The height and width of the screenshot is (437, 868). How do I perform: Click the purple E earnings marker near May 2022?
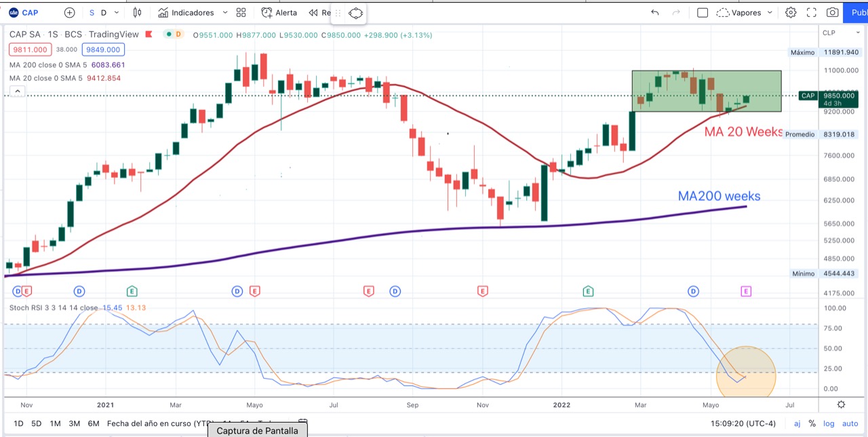(745, 291)
